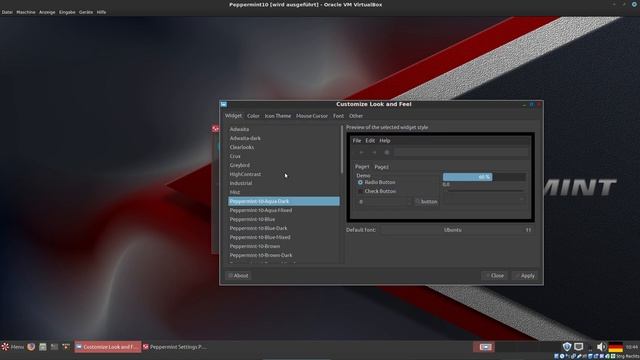The height and width of the screenshot is (360, 640).
Task: Switch to the Mouse Cursor tab
Action: (312, 116)
